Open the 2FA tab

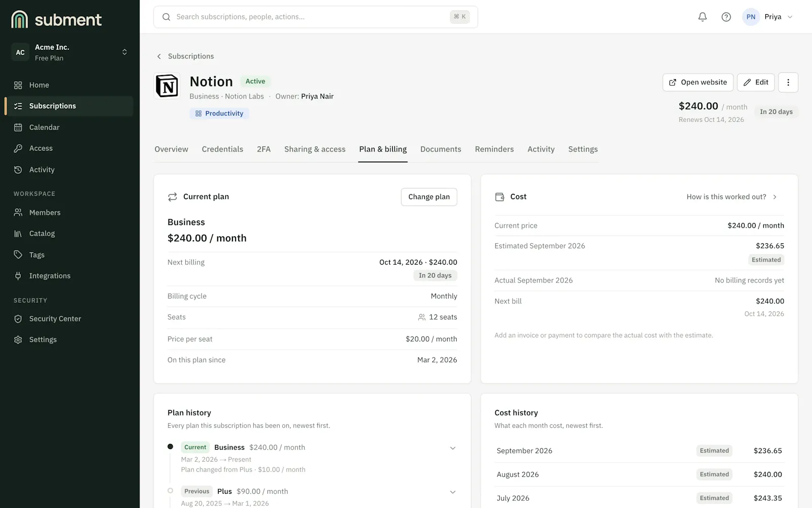click(263, 149)
